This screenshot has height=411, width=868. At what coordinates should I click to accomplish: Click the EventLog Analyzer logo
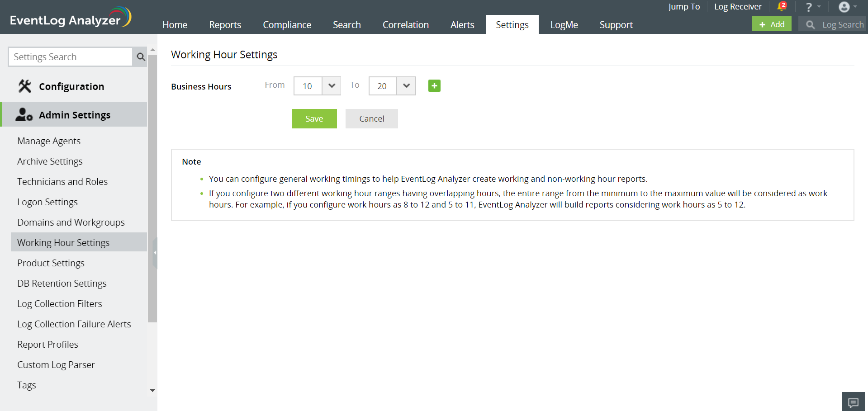(x=71, y=18)
